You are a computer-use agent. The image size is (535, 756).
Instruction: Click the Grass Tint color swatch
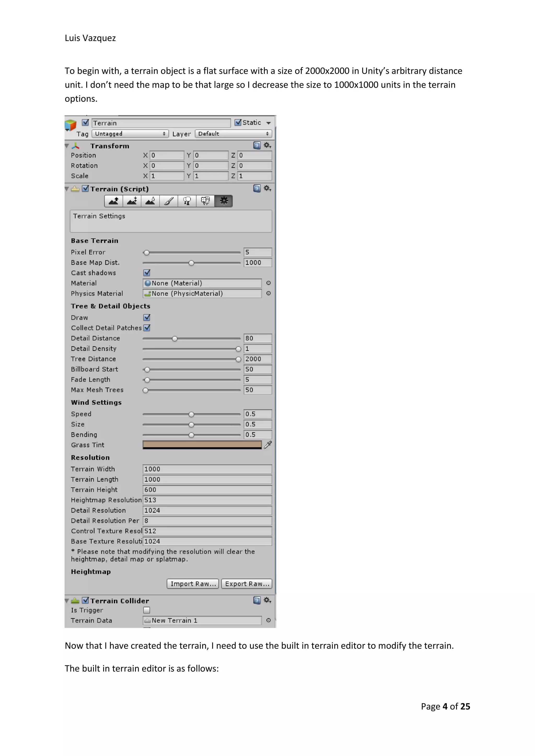click(x=202, y=445)
